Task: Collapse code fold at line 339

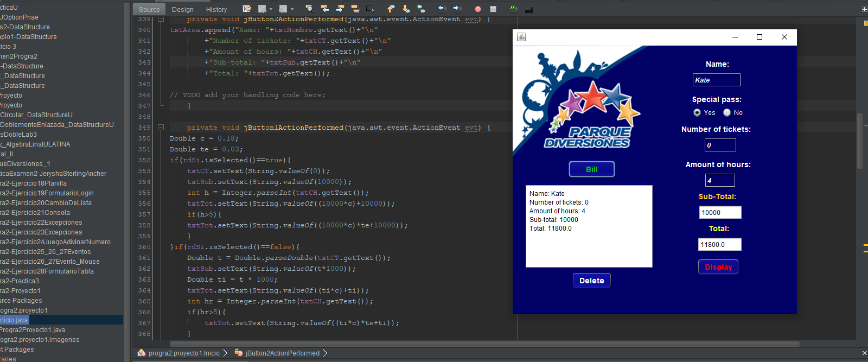Action: coord(161,19)
